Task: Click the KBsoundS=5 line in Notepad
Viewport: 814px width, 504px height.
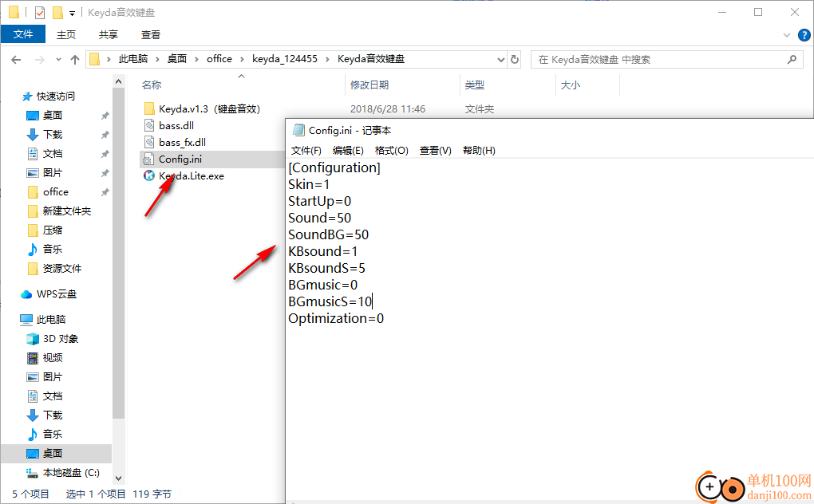Action: [x=326, y=268]
